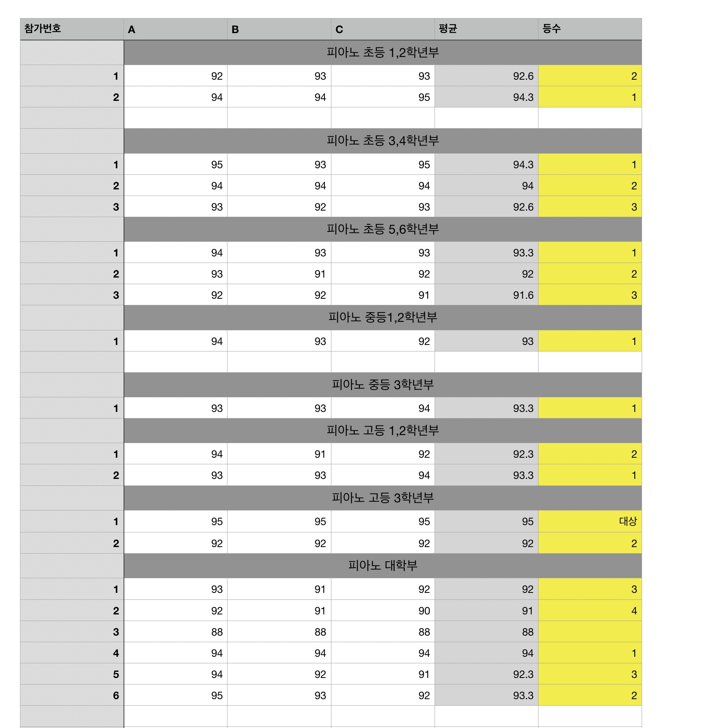Select the average 88 cell in 대학부
Viewport: 704px width, 728px height.
pyautogui.click(x=487, y=632)
